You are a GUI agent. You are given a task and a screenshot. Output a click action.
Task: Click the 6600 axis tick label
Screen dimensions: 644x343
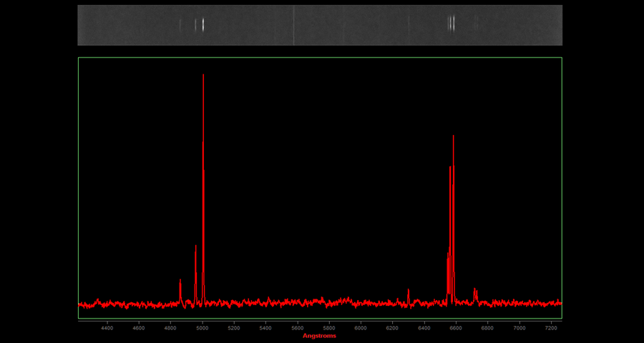(x=456, y=328)
